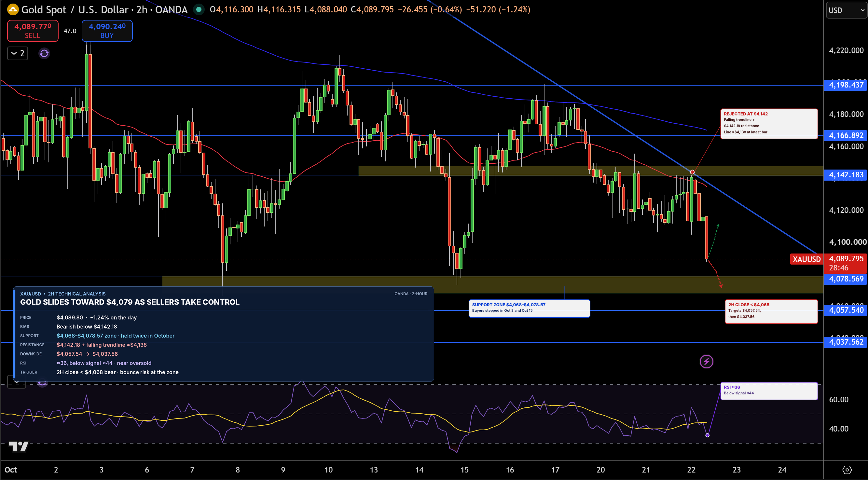
Task: Select the 4,037.562 price level label
Action: click(x=846, y=342)
